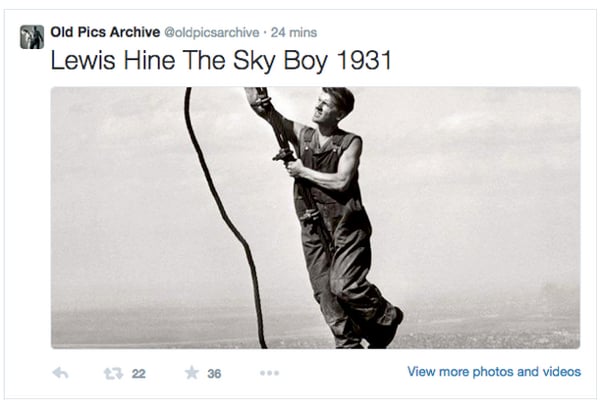Screen dimensions: 600x411
Task: Click View more photos and videos
Action: tap(494, 372)
